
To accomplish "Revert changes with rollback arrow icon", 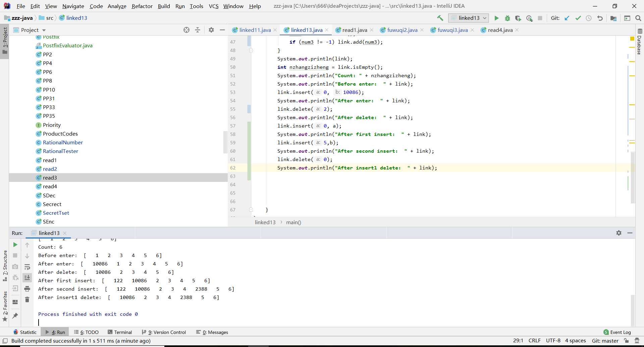I will [x=600, y=18].
